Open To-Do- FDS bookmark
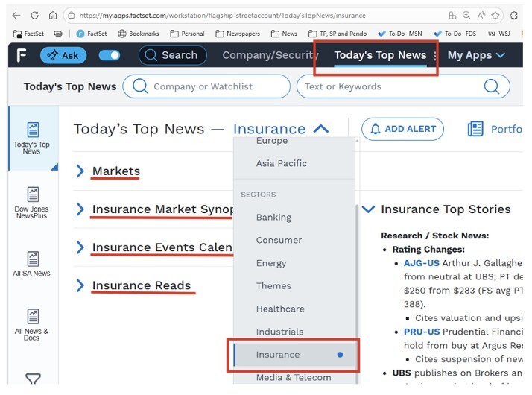The image size is (532, 395). (x=455, y=34)
